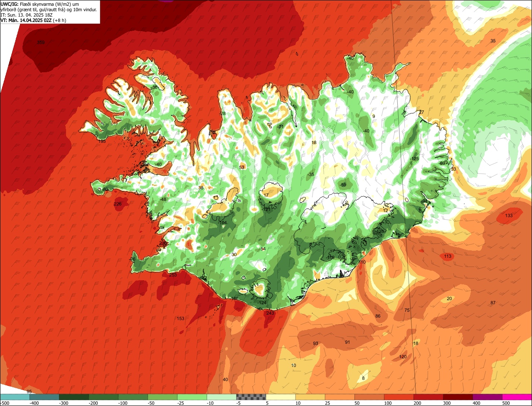Click the map value -28
The image size is (532, 406).
pos(223,113)
